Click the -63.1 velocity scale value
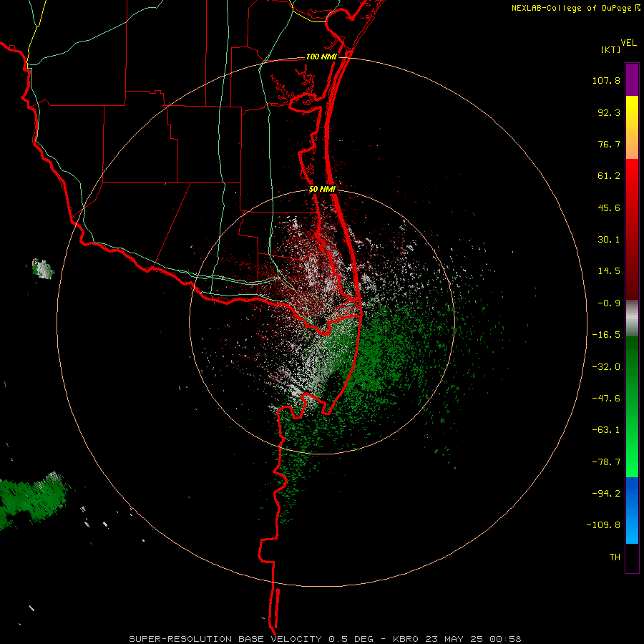This screenshot has width=644, height=644. point(606,430)
